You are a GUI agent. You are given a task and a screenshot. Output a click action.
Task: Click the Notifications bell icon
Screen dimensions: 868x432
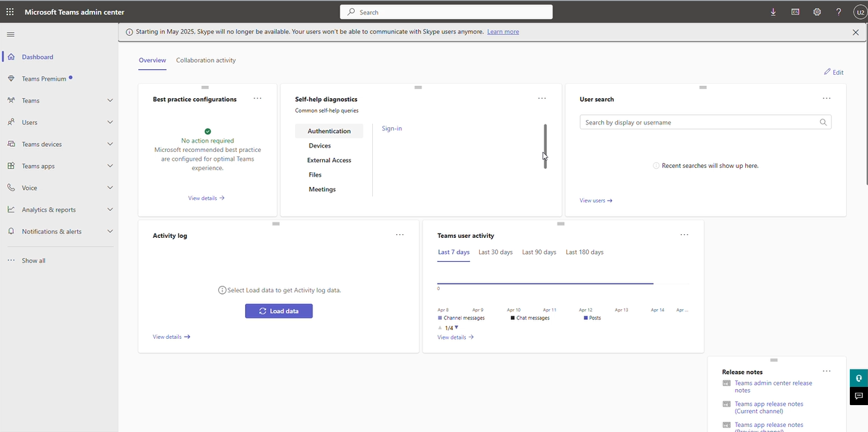click(x=11, y=231)
